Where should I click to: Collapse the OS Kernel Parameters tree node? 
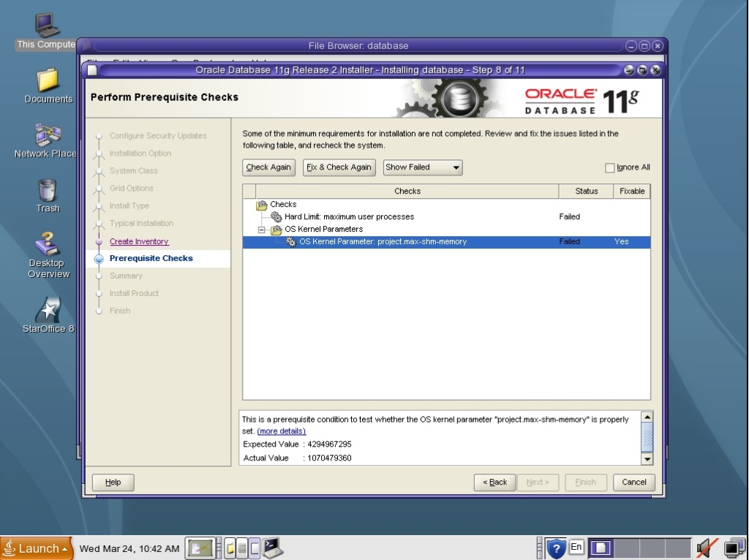(x=262, y=230)
